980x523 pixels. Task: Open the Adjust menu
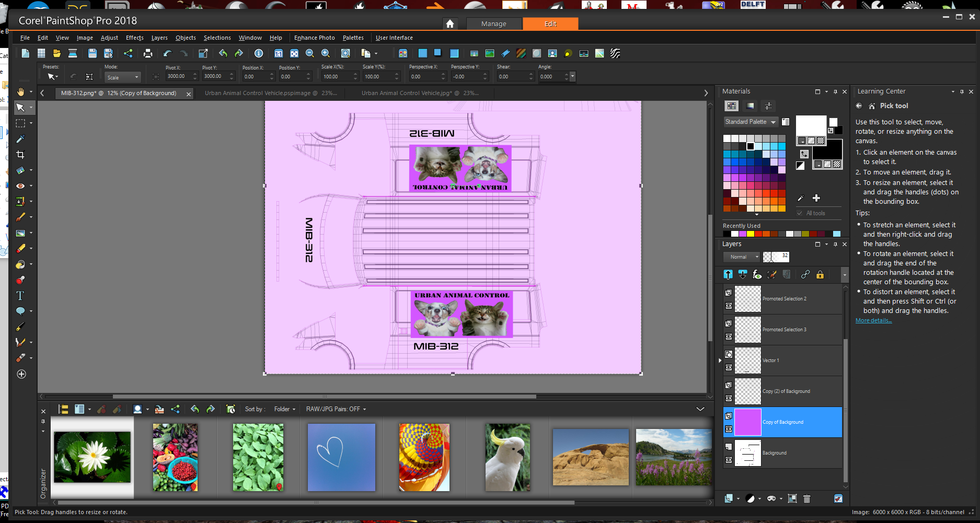[109, 38]
